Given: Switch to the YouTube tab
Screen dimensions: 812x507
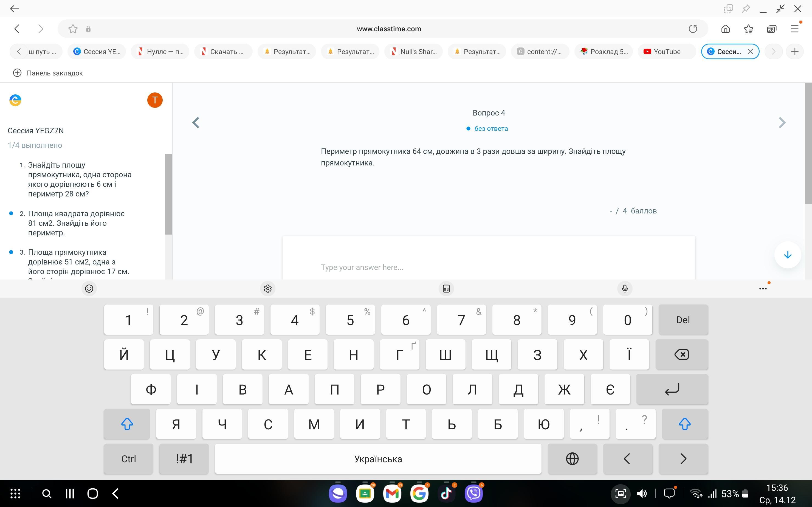Looking at the screenshot, I should [667, 52].
